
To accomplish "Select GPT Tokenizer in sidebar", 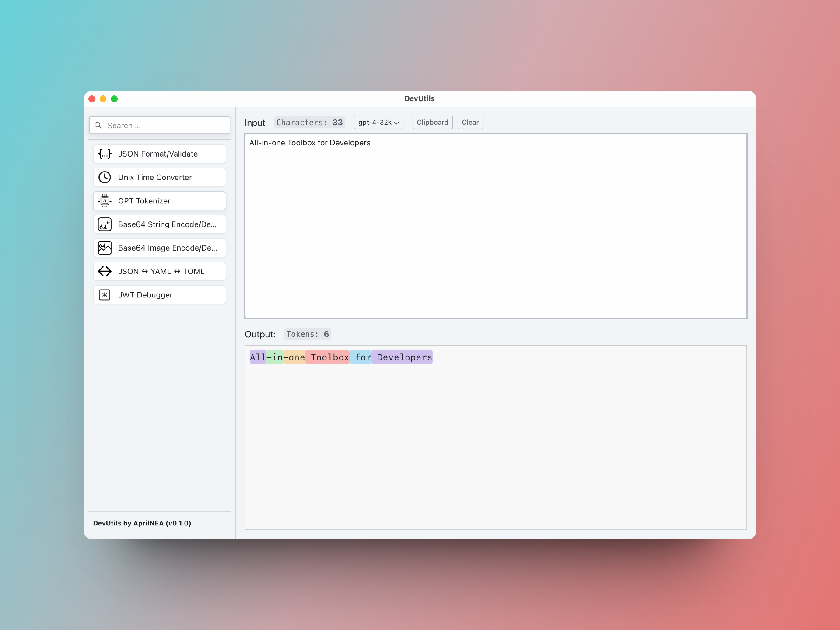I will [159, 201].
